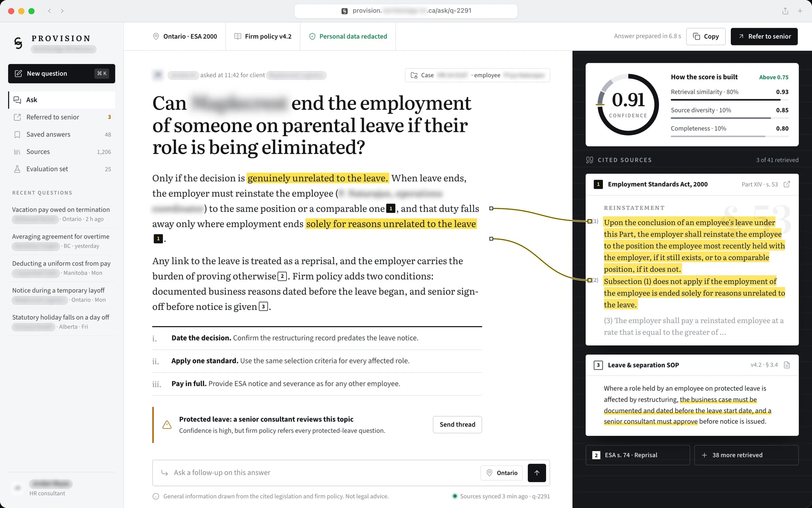Click the Retrieval similarity score bar
The width and height of the screenshot is (812, 508).
729,100
